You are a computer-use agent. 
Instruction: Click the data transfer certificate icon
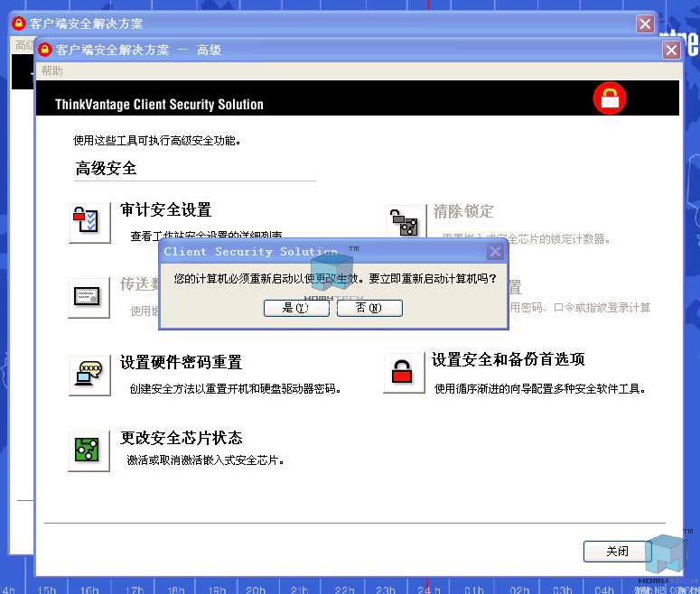pos(89,297)
